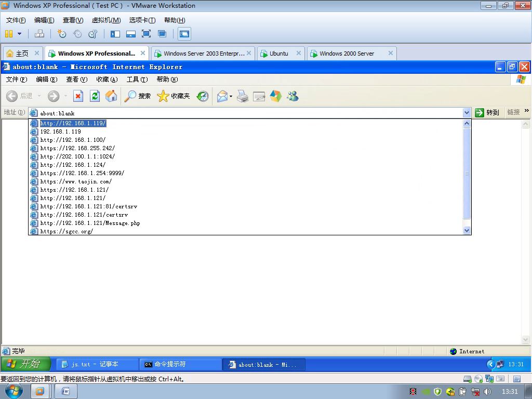The image size is (532, 399).
Task: Open IE 帮助(H) menu
Action: click(167, 79)
